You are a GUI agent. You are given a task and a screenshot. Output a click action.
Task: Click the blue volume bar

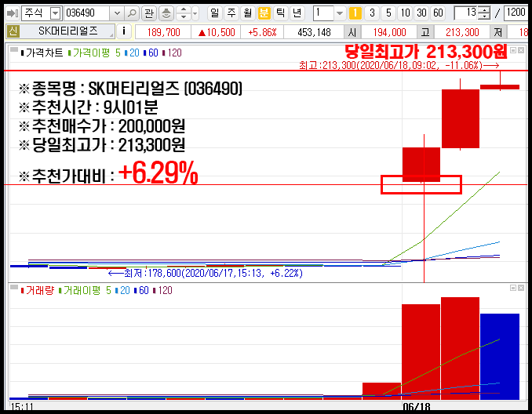(x=500, y=356)
